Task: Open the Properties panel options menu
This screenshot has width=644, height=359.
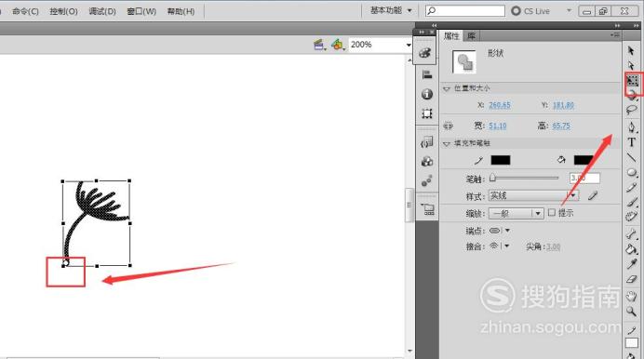Action: coord(615,35)
